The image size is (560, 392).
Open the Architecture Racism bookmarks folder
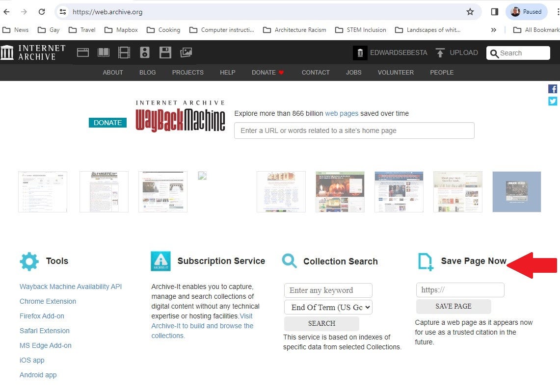click(x=294, y=30)
